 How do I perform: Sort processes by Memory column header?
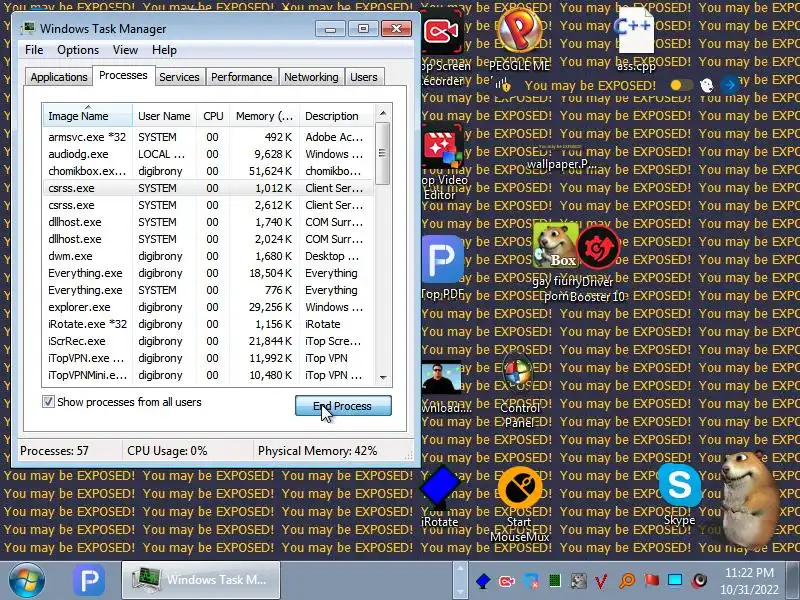click(x=264, y=116)
